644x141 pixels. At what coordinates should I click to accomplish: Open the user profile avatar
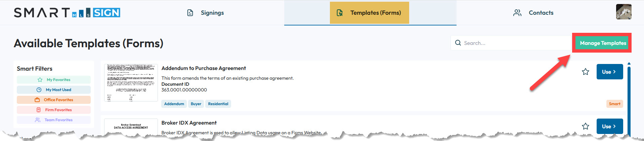[624, 12]
